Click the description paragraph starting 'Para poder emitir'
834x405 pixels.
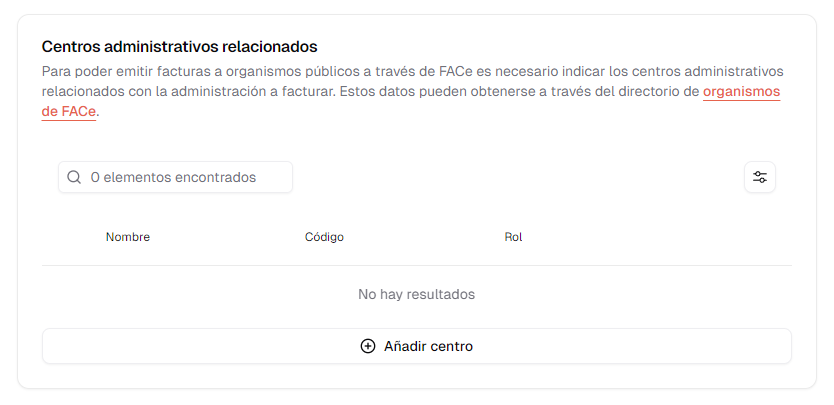pos(413,92)
